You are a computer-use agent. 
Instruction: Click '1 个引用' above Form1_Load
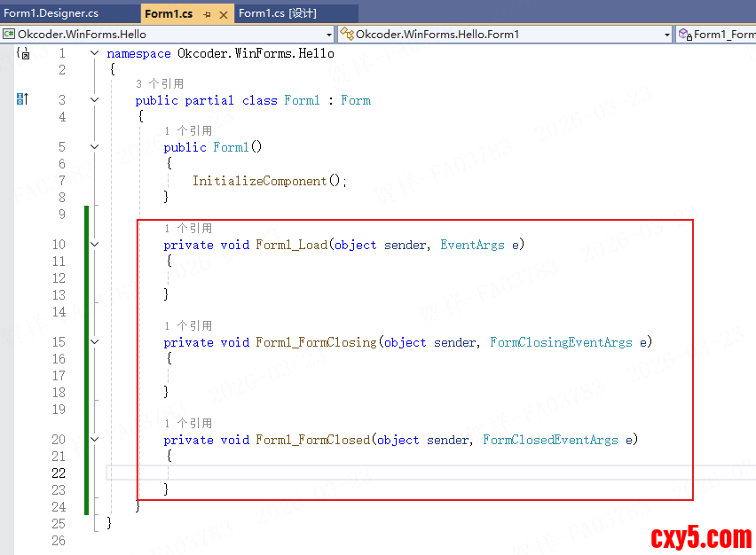188,229
